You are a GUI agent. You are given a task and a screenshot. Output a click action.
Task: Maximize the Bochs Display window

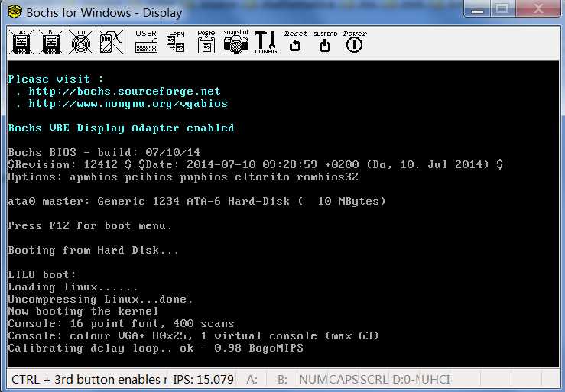click(x=502, y=9)
